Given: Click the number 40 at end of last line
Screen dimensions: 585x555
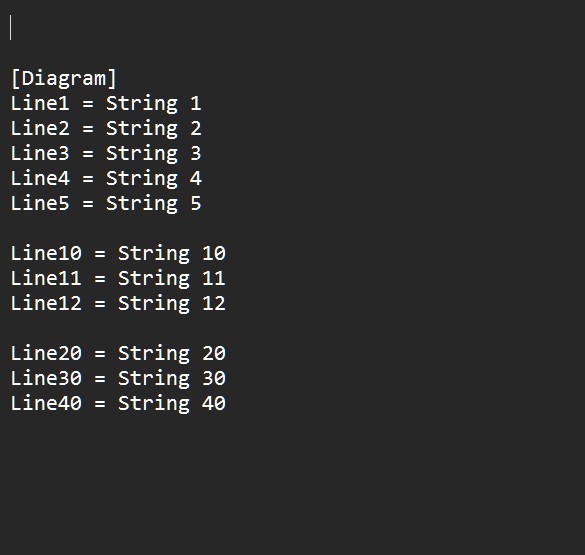Looking at the screenshot, I should click(x=214, y=403).
